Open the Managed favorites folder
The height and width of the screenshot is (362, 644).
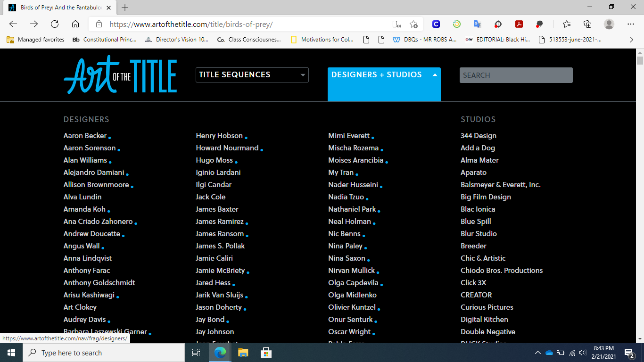(x=35, y=40)
